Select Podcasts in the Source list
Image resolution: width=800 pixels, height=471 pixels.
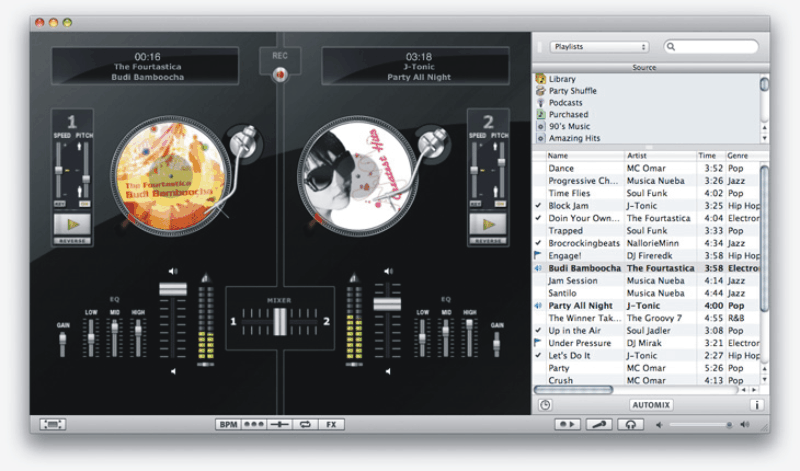[x=568, y=103]
